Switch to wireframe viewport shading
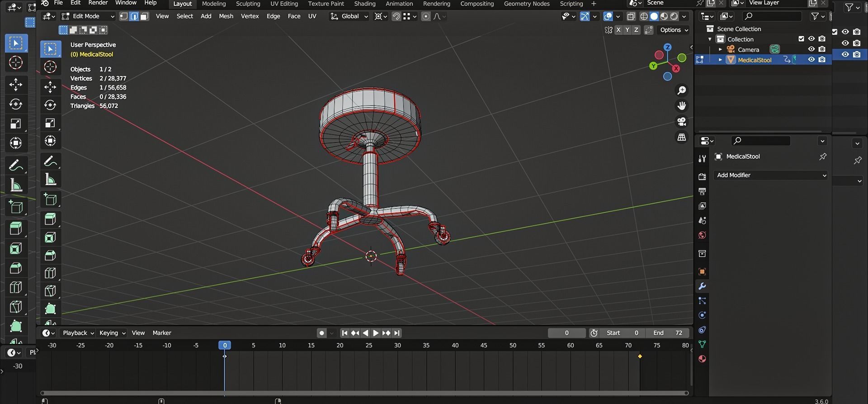 pos(644,16)
